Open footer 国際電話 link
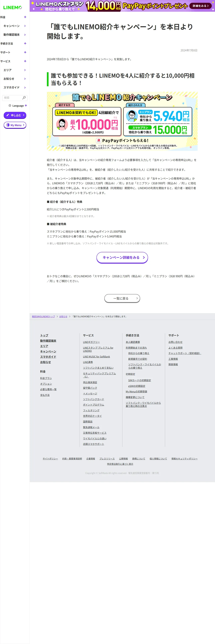 pyautogui.click(x=88, y=421)
